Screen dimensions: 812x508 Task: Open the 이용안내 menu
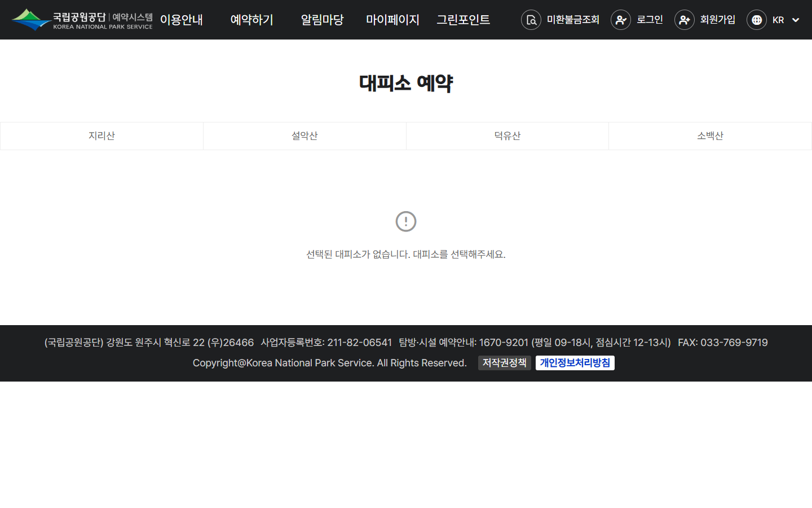[x=182, y=20]
